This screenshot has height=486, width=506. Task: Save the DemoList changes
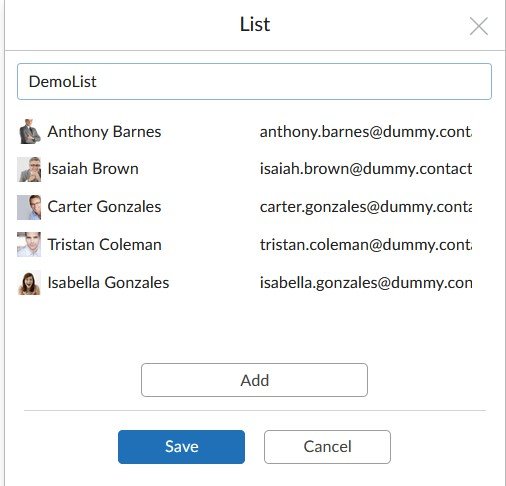(x=181, y=447)
